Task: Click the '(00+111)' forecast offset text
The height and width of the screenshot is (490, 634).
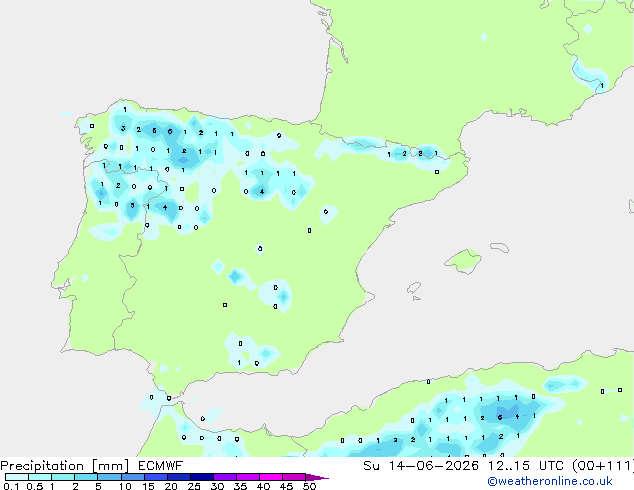Action: click(x=603, y=466)
